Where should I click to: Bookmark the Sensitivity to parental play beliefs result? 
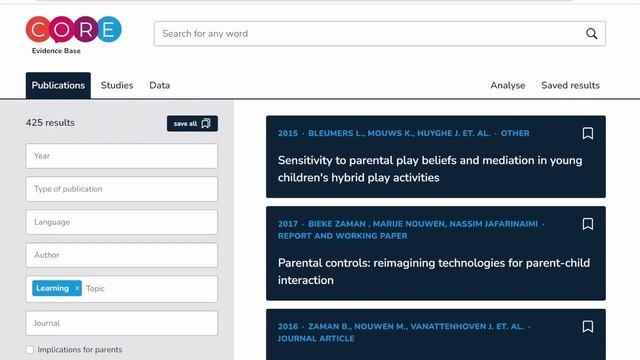pyautogui.click(x=588, y=133)
